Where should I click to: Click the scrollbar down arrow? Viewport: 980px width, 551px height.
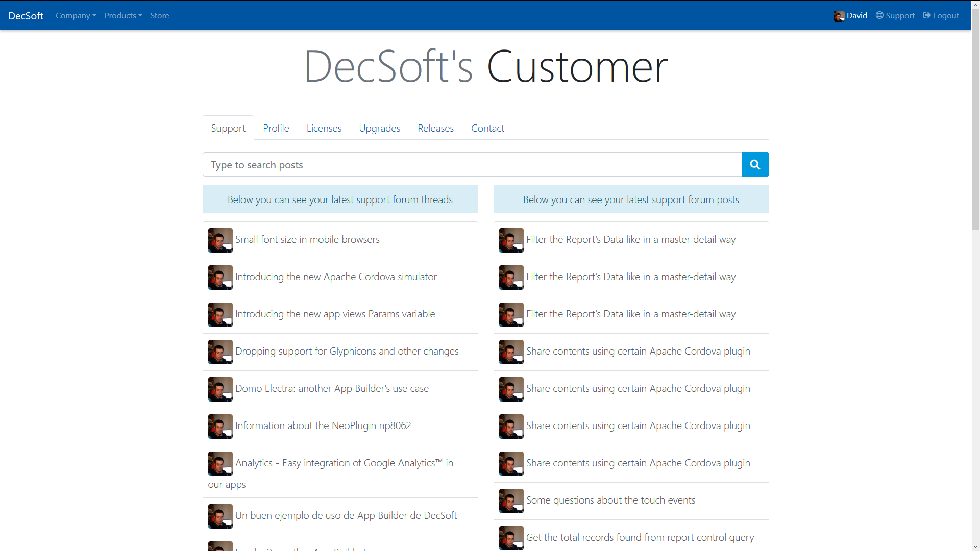click(975, 546)
